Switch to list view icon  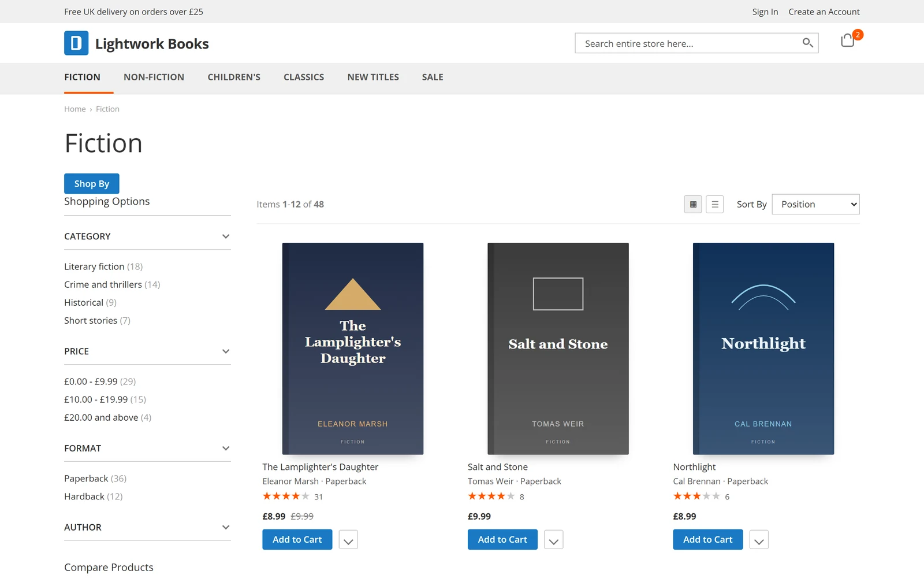pos(715,204)
